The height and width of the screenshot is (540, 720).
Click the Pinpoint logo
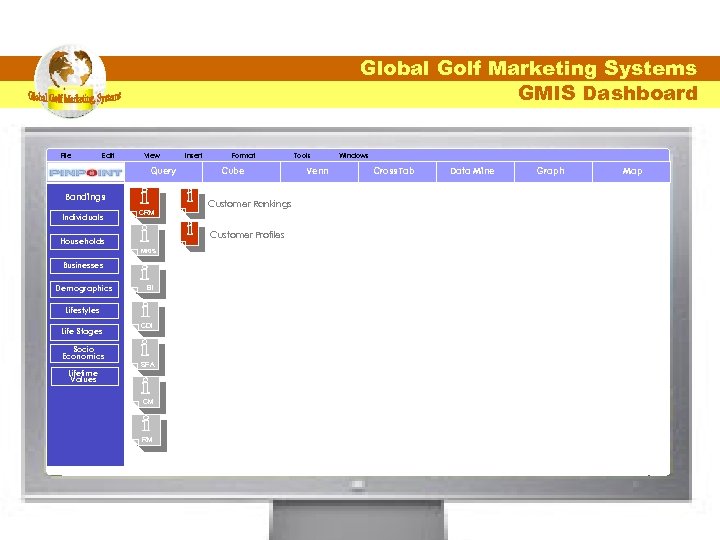point(85,173)
